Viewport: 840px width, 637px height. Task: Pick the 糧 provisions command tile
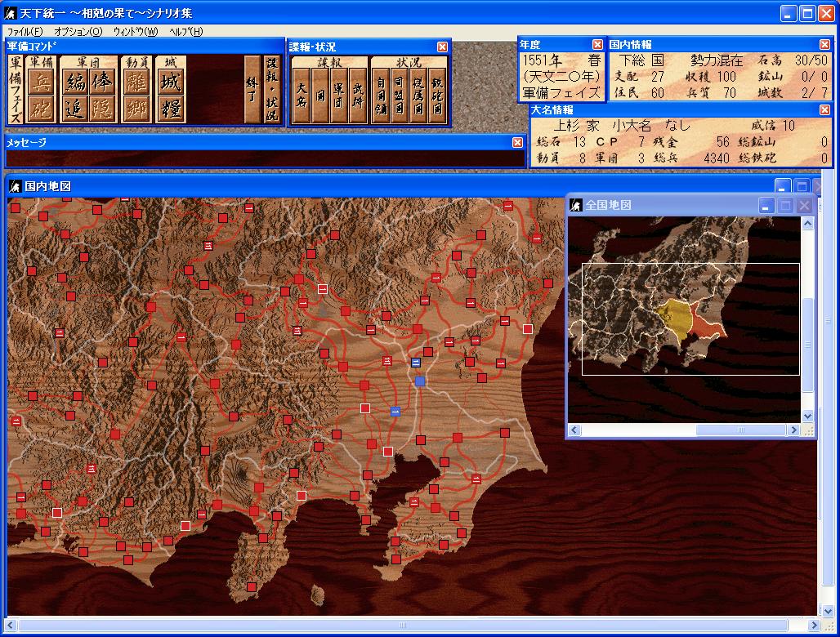pyautogui.click(x=170, y=109)
